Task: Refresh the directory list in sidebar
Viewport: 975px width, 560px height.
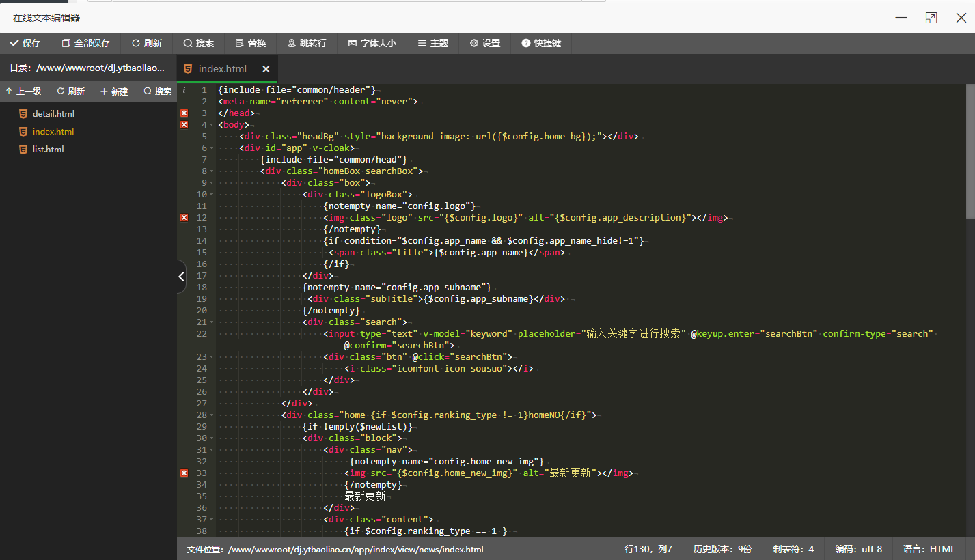Action: (x=71, y=92)
